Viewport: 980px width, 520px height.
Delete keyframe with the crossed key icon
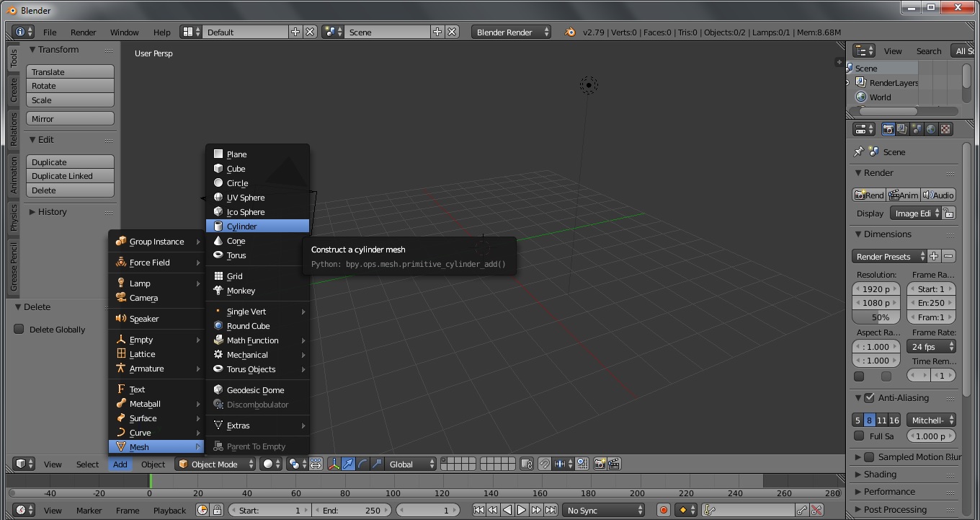[x=816, y=510]
